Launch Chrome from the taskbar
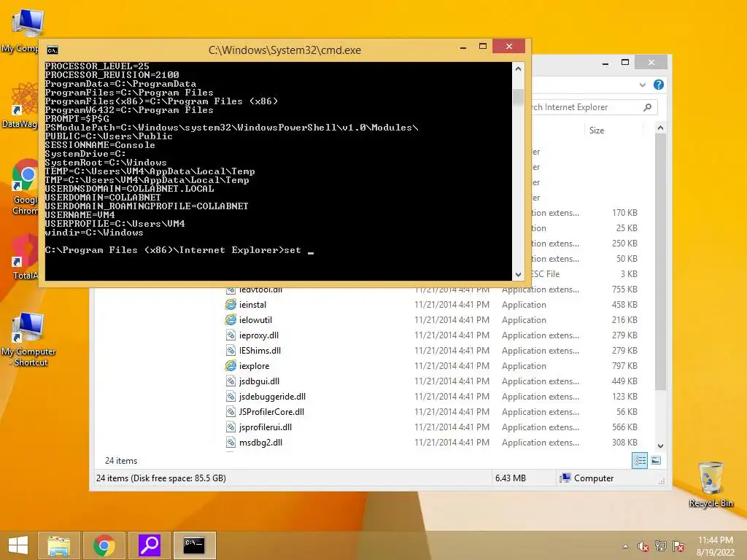747x560 pixels. coord(104,545)
